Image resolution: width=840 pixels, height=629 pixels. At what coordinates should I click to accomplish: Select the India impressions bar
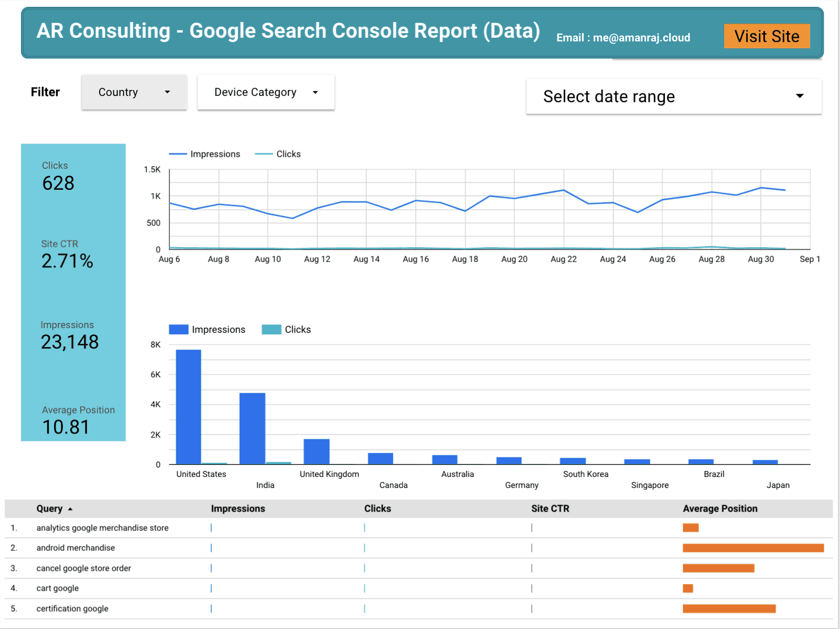252,427
